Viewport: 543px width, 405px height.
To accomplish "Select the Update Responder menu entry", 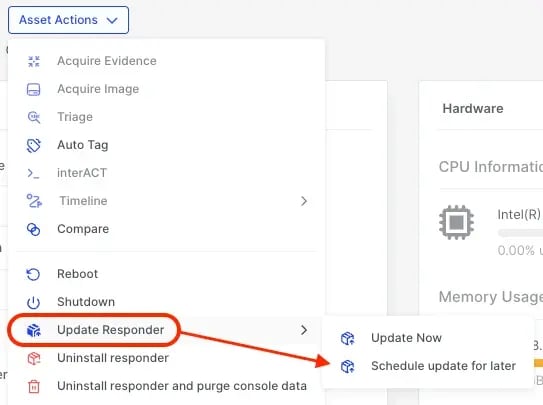I will (110, 330).
